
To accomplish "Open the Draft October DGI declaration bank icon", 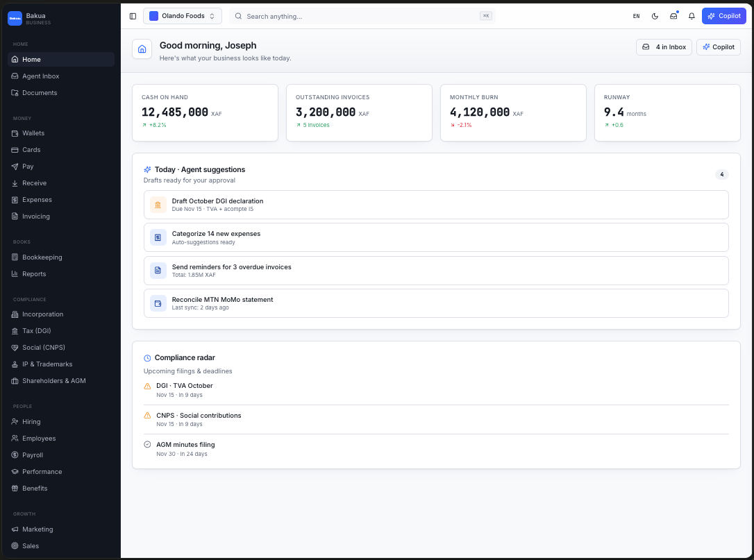I will coord(158,205).
